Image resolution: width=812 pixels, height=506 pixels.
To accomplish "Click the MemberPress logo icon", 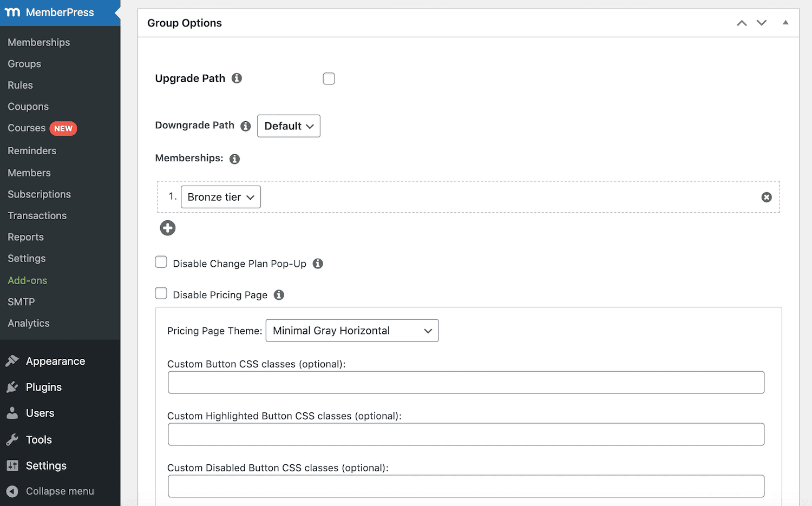I will click(13, 12).
